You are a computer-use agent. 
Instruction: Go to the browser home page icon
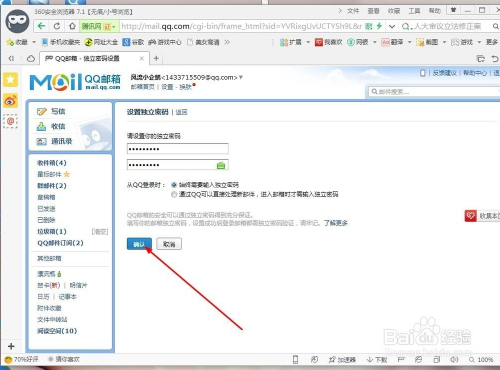coord(72,26)
